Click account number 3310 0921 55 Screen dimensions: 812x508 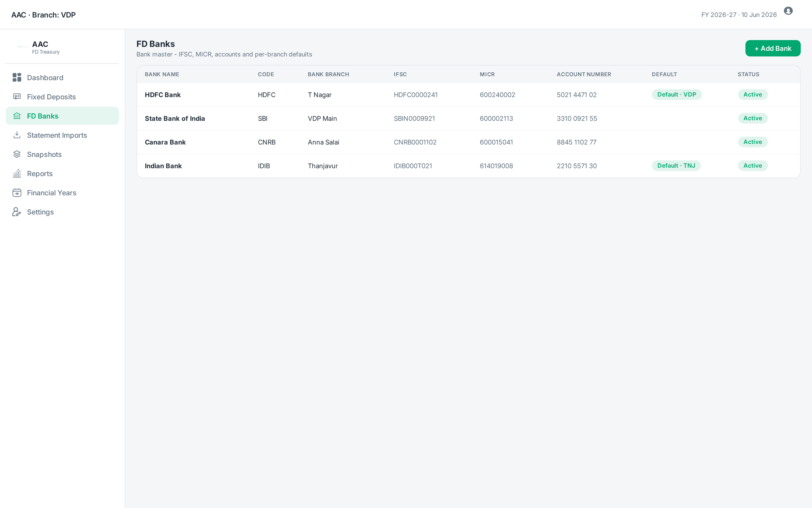(x=577, y=119)
